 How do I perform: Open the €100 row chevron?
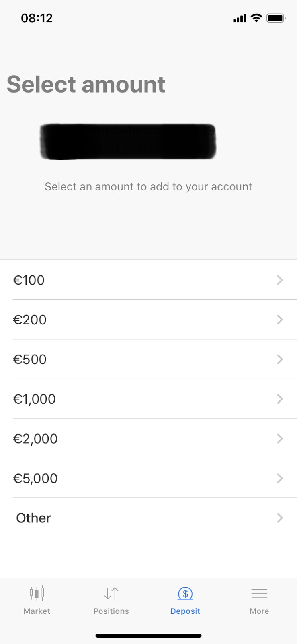tap(280, 280)
